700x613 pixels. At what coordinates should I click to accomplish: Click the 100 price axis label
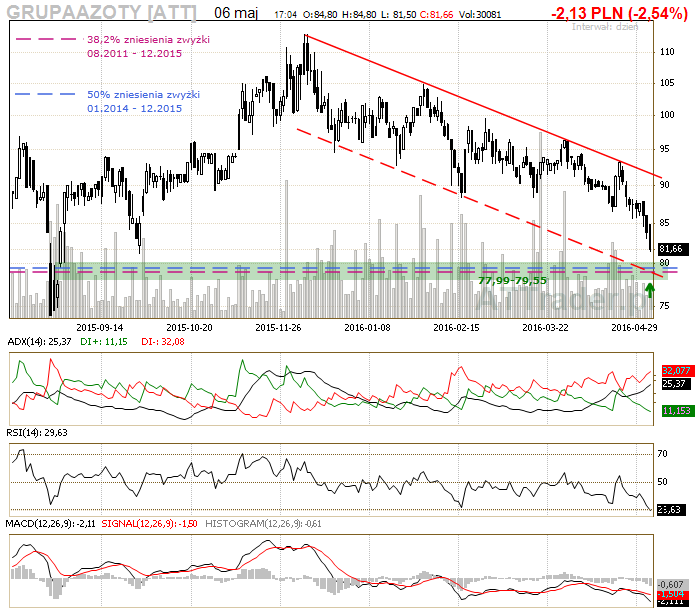pyautogui.click(x=667, y=115)
